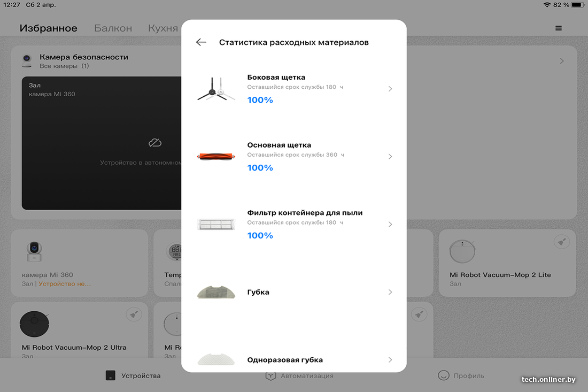Click the Устройство не... status text

pyautogui.click(x=65, y=284)
